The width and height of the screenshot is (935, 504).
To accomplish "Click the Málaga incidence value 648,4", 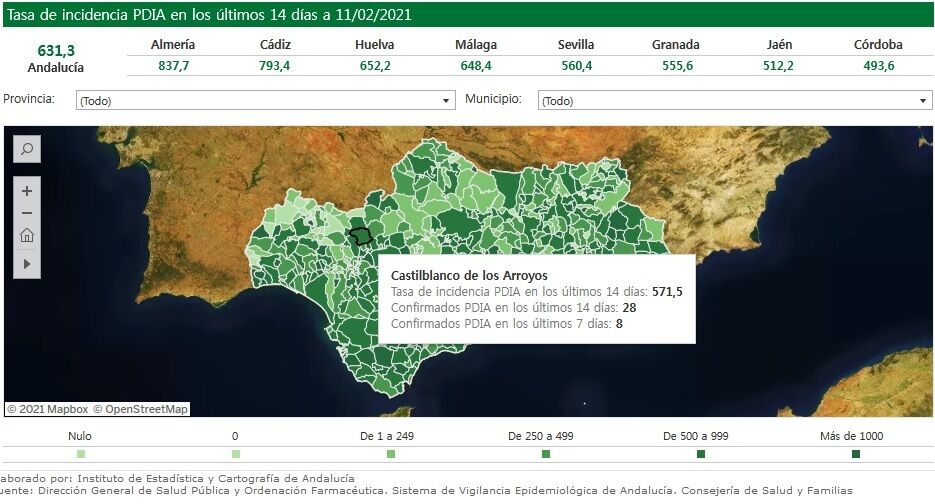I will (x=476, y=65).
